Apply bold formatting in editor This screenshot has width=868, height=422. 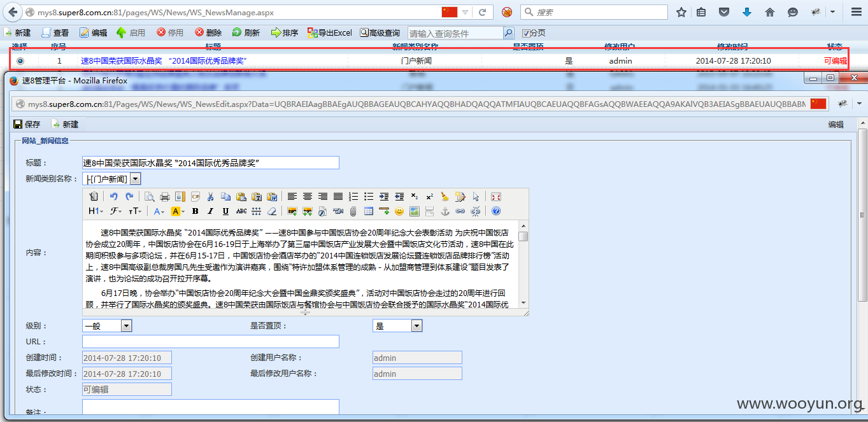[x=195, y=211]
